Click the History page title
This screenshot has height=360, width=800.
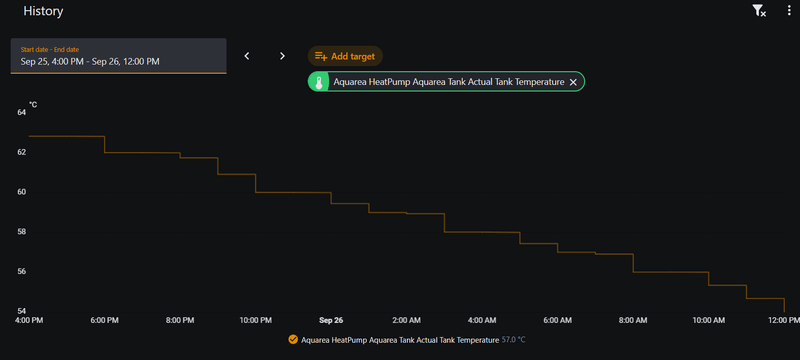43,11
